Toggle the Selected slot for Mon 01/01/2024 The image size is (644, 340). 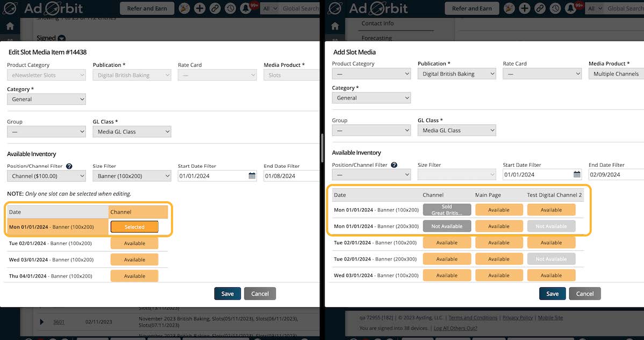click(x=134, y=227)
